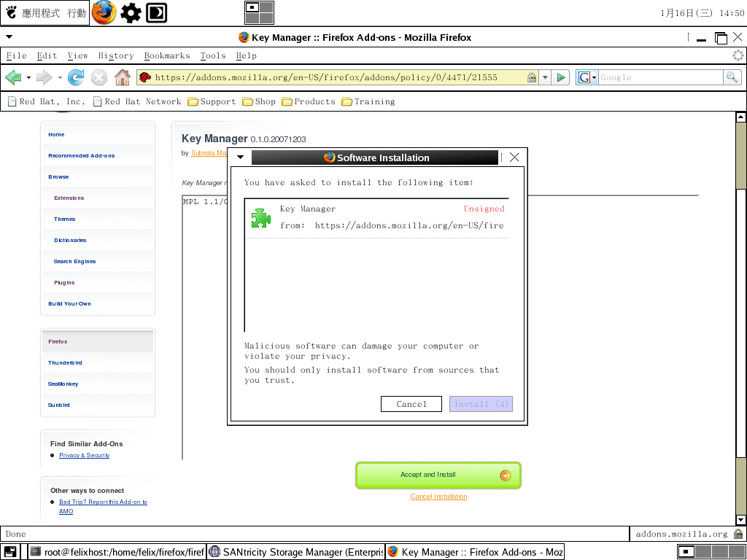Open the search engine selector dropdown
Image resolution: width=747 pixels, height=560 pixels.
pyautogui.click(x=587, y=77)
